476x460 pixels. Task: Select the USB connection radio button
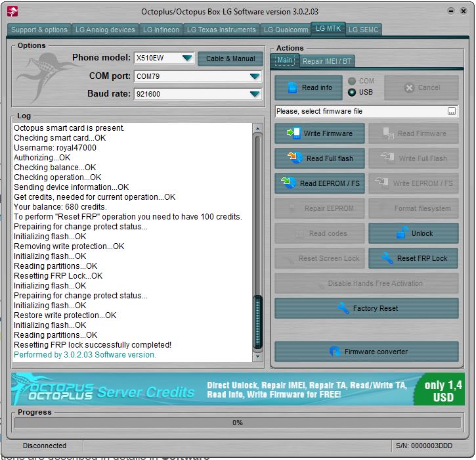coord(352,93)
